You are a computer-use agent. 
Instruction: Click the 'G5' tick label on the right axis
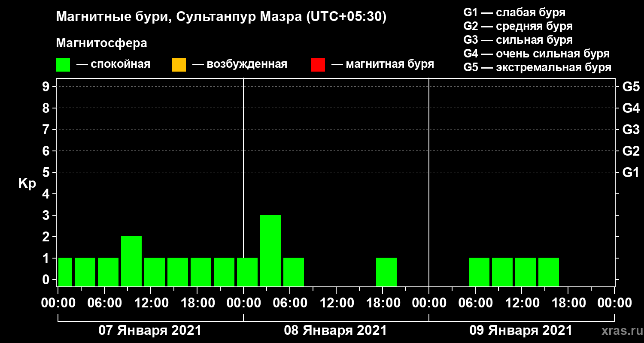631,87
